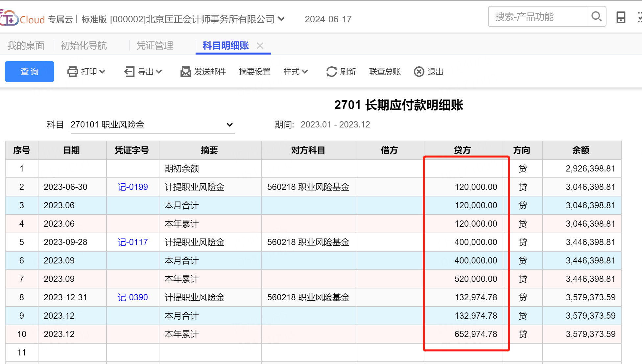Switch to the 我的桌面 tab

[26, 46]
